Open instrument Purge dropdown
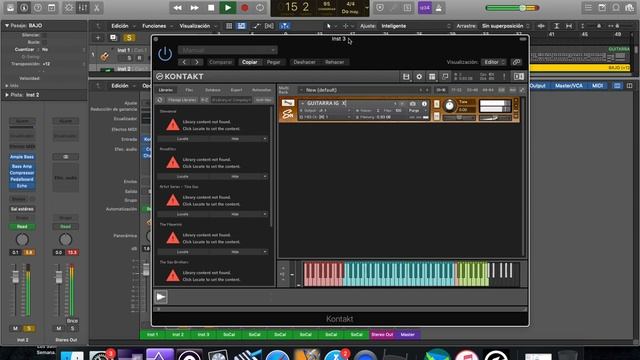640x360 pixels. [417, 111]
